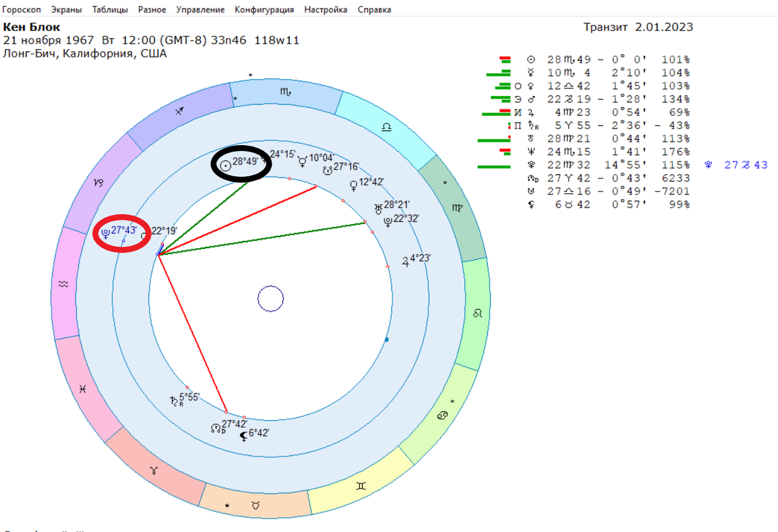Open the Экраны menu
This screenshot has height=532, width=778.
click(66, 10)
